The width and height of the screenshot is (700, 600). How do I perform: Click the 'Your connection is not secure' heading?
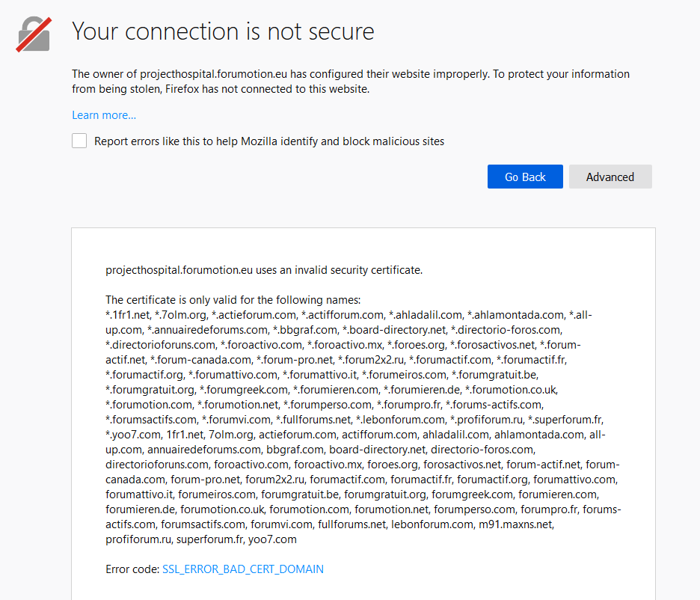tap(223, 31)
